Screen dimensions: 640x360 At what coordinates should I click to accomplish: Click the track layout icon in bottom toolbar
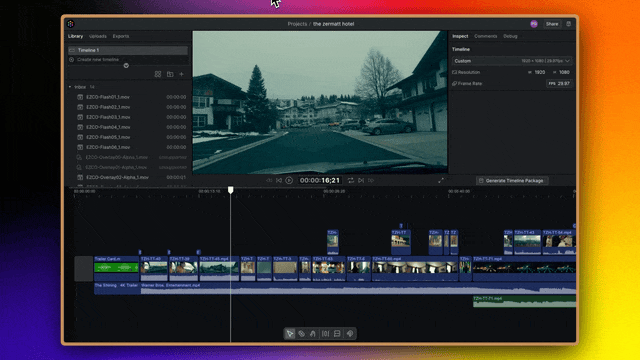click(337, 333)
